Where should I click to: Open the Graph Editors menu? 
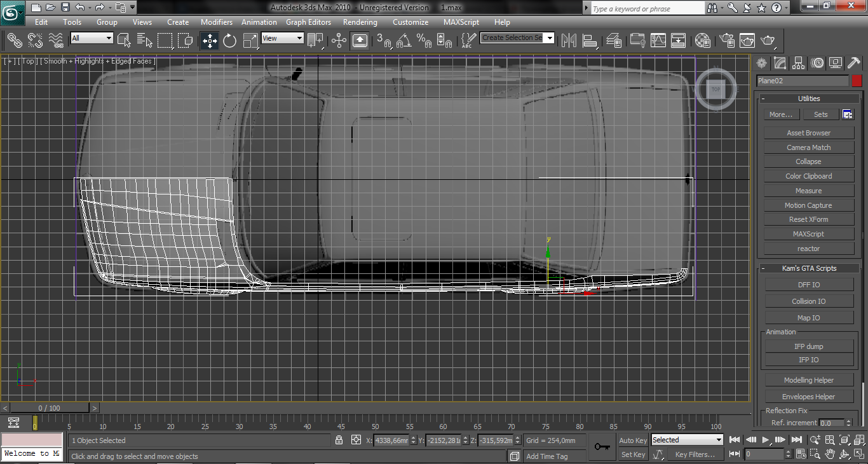[x=309, y=22]
